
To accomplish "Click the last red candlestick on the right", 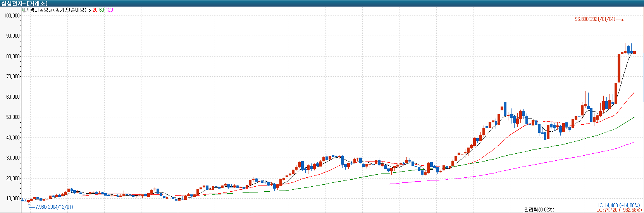I will pyautogui.click(x=634, y=53).
